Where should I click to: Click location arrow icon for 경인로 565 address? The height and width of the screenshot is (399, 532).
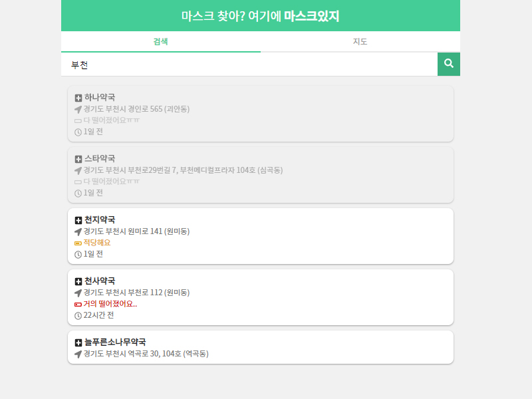tap(78, 110)
